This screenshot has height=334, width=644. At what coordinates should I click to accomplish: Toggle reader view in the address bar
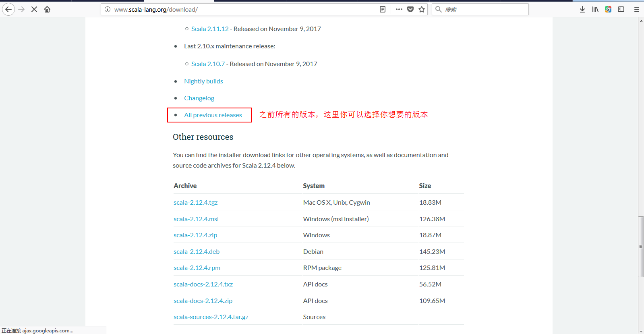[383, 9]
